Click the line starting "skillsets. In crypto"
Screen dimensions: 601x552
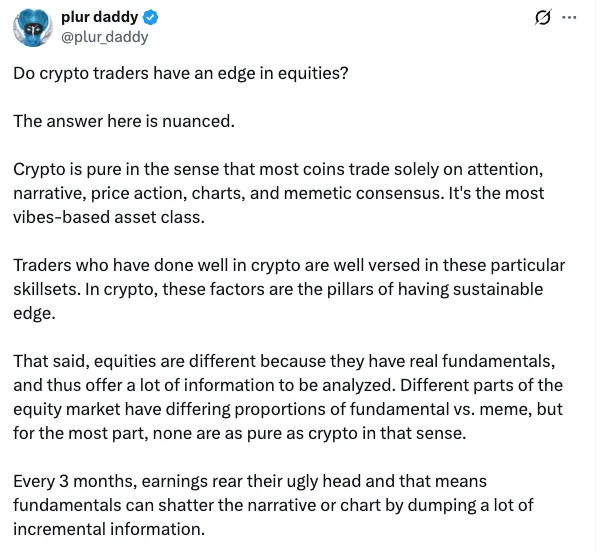pyautogui.click(x=278, y=289)
